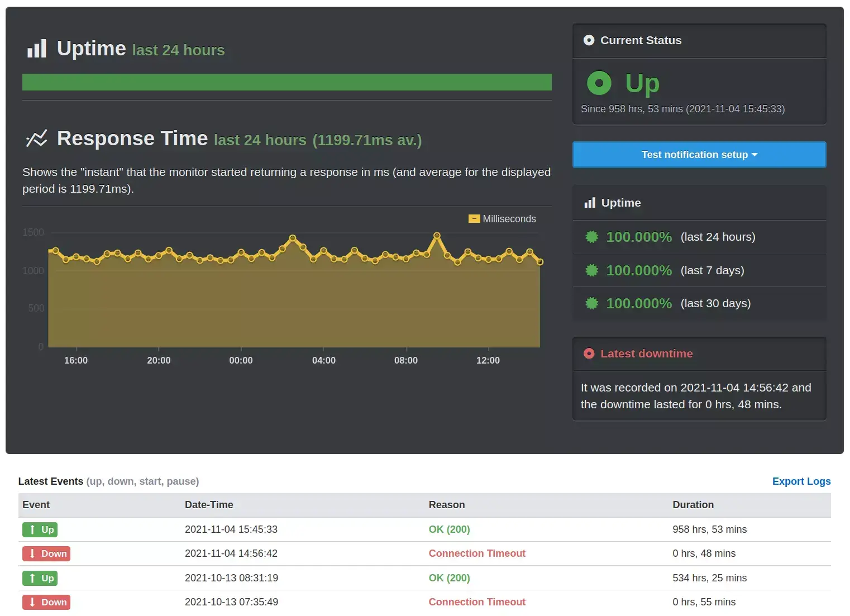Select the Reason column header
The image size is (850, 616).
click(x=446, y=504)
